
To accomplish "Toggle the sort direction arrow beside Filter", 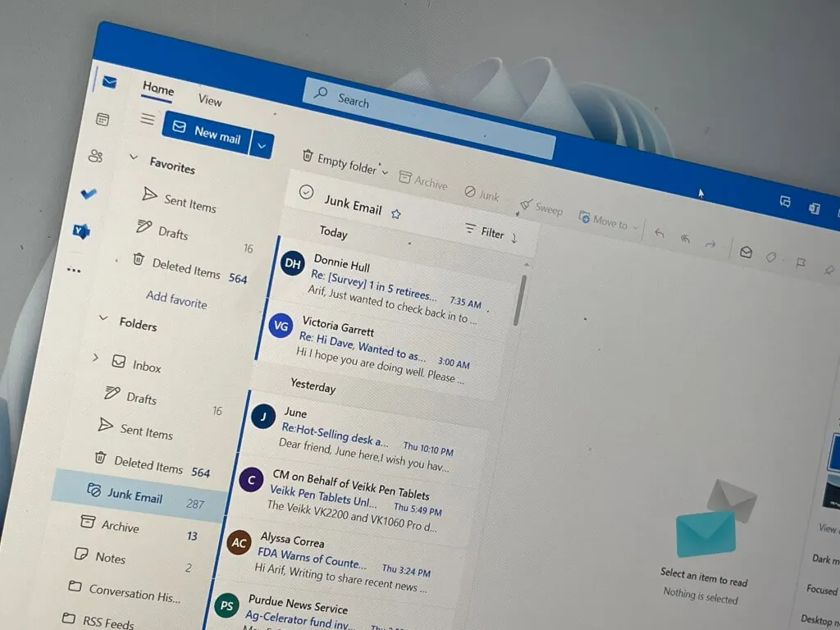I will (x=514, y=238).
